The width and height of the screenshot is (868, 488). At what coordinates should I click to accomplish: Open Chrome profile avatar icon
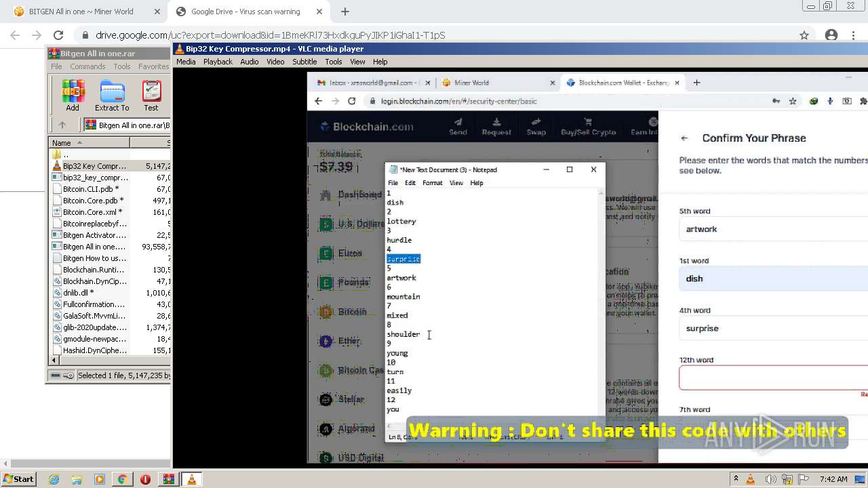(831, 35)
